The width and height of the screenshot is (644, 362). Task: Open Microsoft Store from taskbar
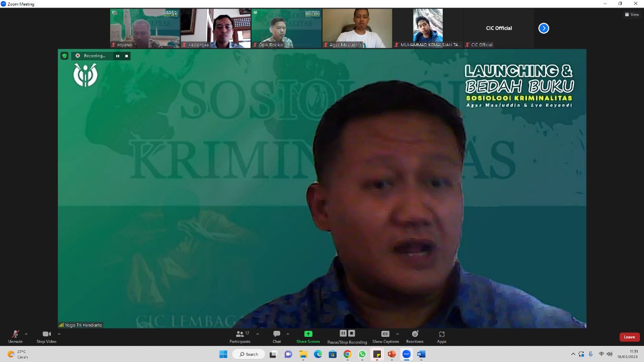coord(333,354)
